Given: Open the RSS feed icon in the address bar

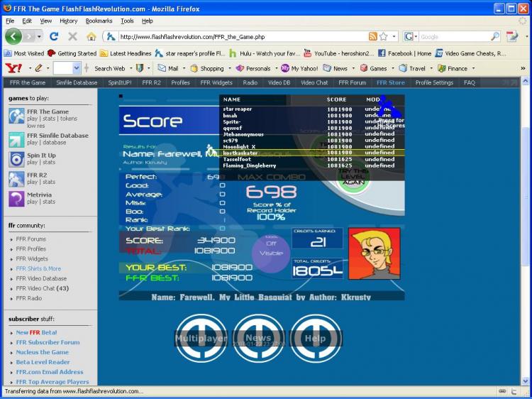Looking at the screenshot, I should tap(372, 37).
